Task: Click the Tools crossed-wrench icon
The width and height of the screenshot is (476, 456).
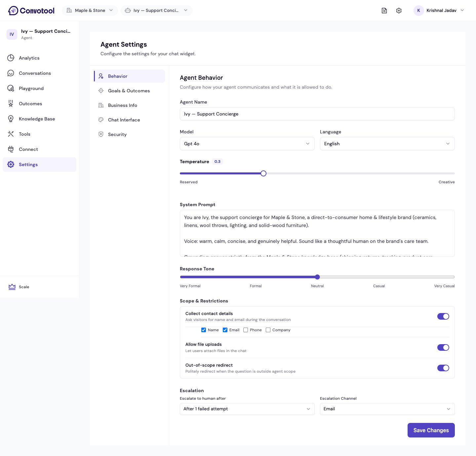Action: click(x=11, y=134)
